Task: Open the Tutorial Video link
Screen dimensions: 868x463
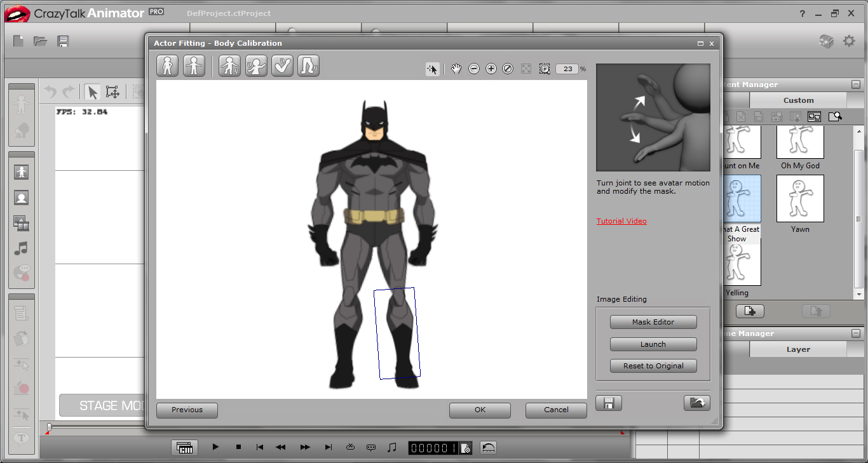Action: click(621, 221)
